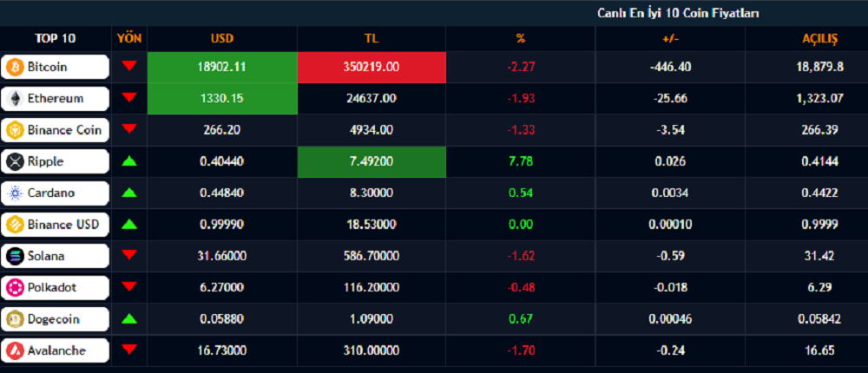868x373 pixels.
Task: Click Ethereum's change value -25.66
Action: (670, 99)
